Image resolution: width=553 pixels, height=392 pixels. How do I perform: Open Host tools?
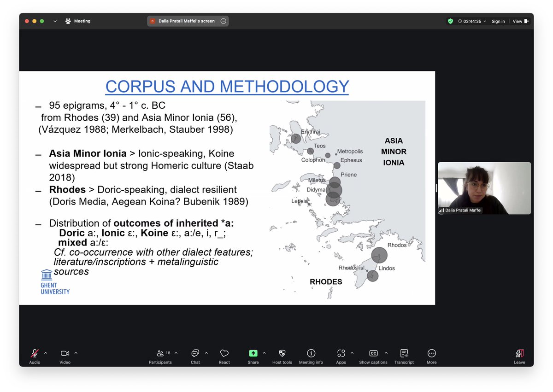click(282, 353)
